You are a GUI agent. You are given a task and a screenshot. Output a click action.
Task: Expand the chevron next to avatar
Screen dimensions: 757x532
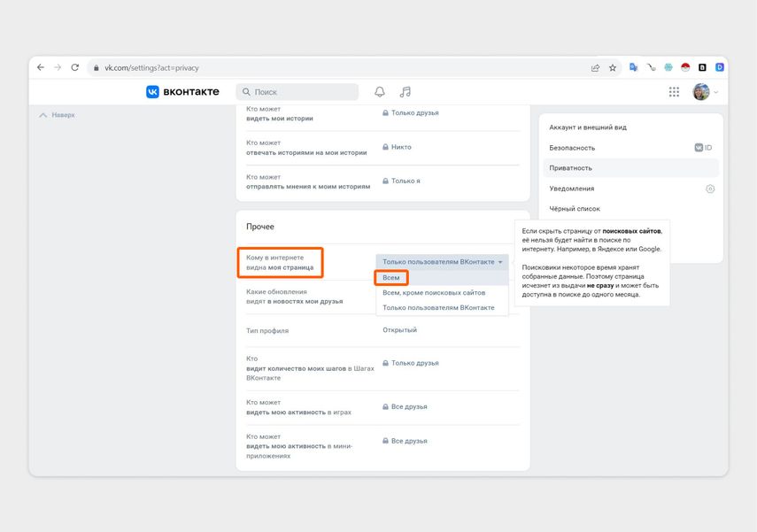point(716,92)
